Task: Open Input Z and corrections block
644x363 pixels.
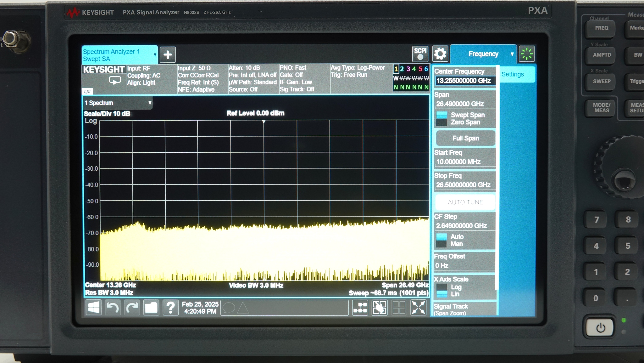Action: coord(203,79)
